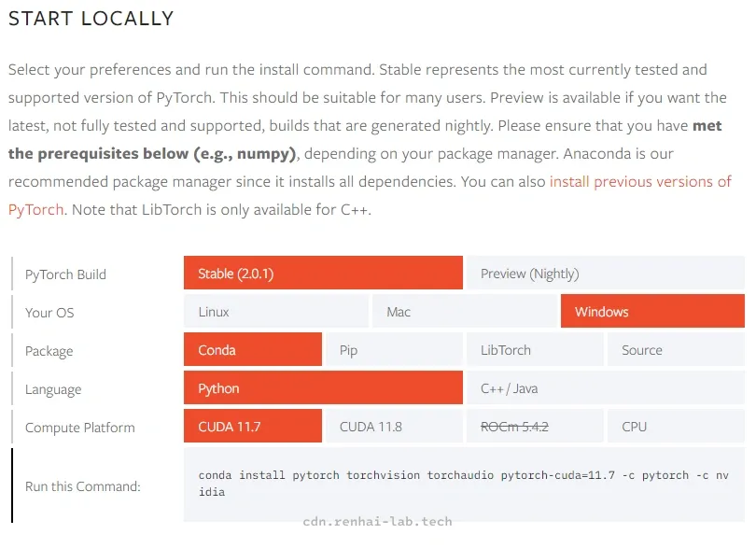This screenshot has height=548, width=756.
Task: Select Python language option
Action: (x=323, y=387)
